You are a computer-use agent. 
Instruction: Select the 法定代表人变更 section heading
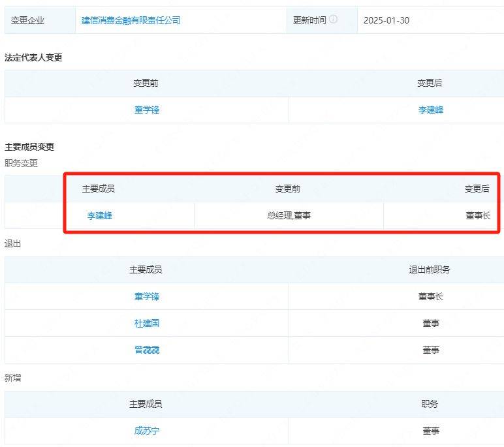33,57
